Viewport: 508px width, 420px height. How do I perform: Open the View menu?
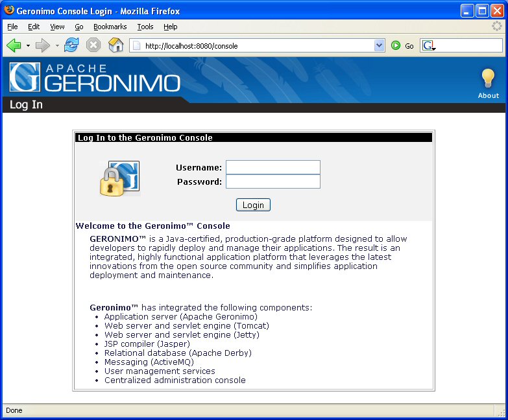(57, 27)
